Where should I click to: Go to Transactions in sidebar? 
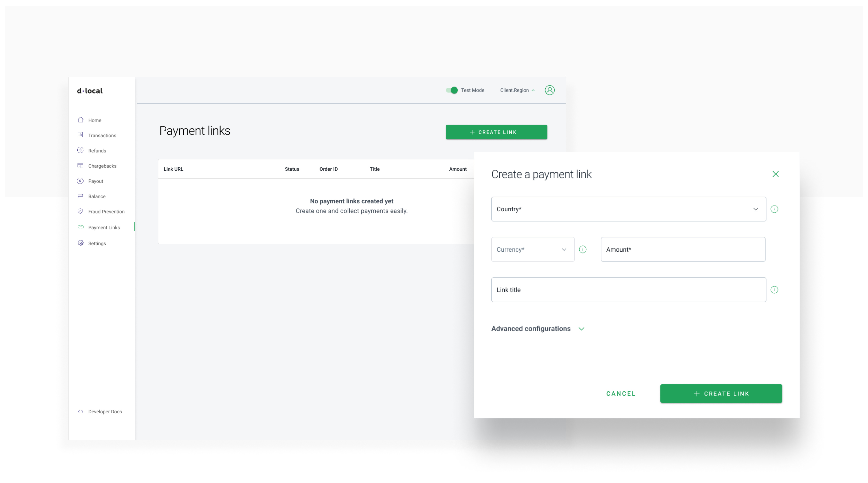[x=102, y=135]
